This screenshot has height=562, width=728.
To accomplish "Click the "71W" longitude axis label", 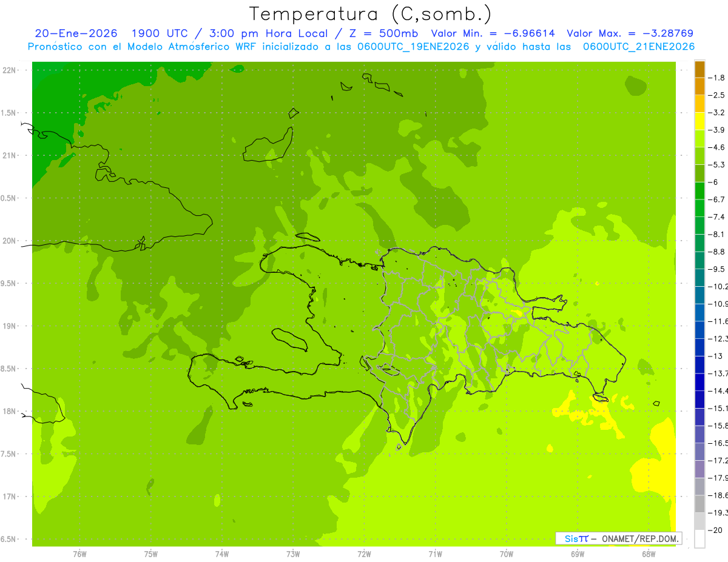I will [435, 554].
